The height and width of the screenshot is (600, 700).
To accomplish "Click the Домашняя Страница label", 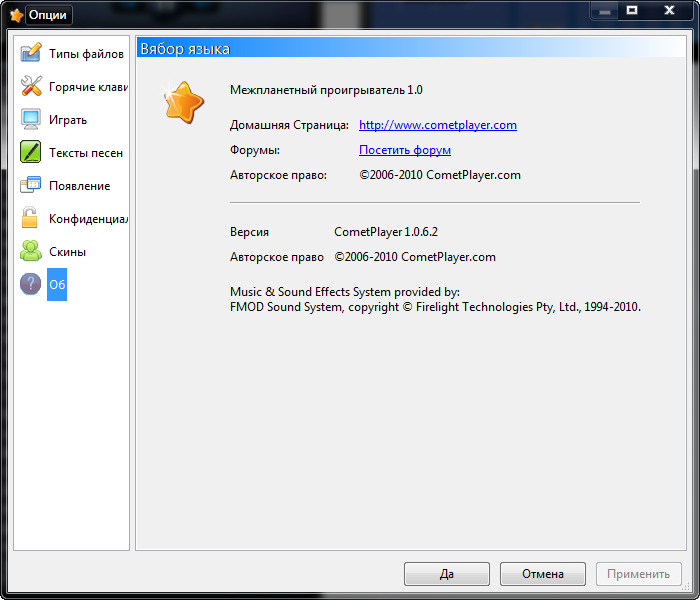I will pos(289,125).
